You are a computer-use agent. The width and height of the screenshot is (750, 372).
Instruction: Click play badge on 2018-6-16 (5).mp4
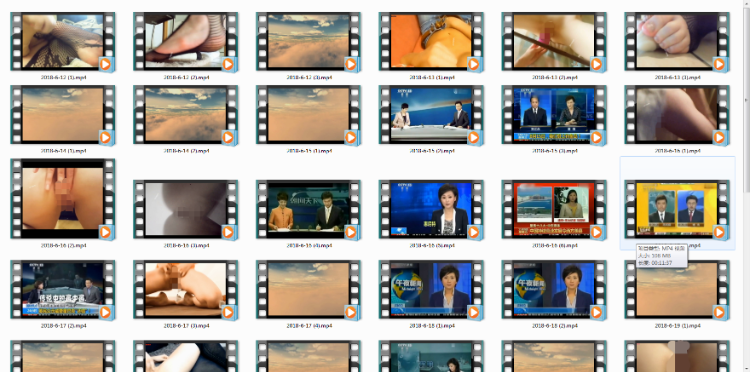(x=474, y=232)
